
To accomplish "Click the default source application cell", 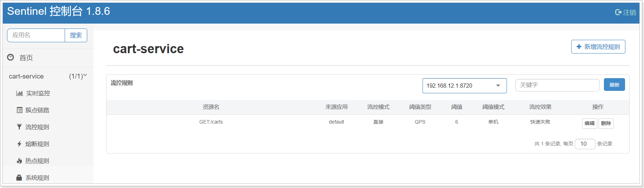I will pyautogui.click(x=336, y=122).
